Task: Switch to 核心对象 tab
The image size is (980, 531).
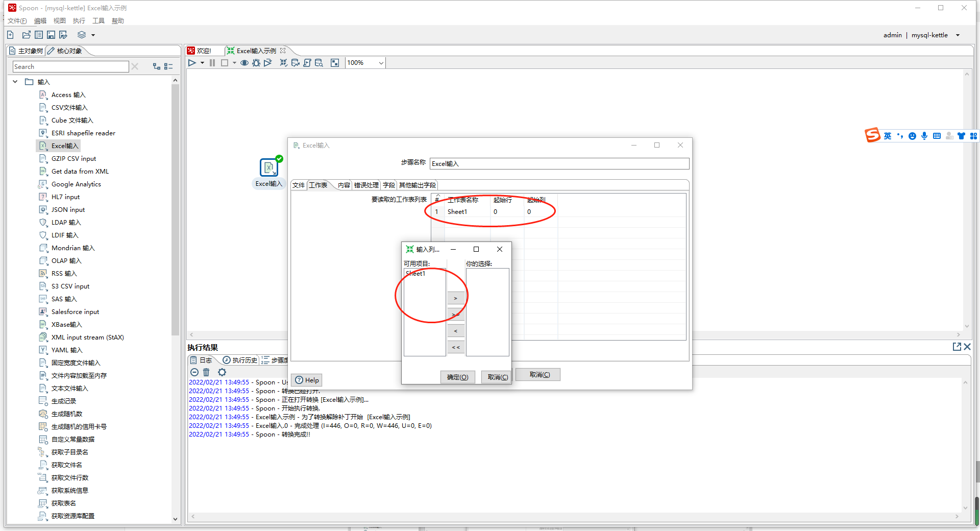Action: click(68, 51)
